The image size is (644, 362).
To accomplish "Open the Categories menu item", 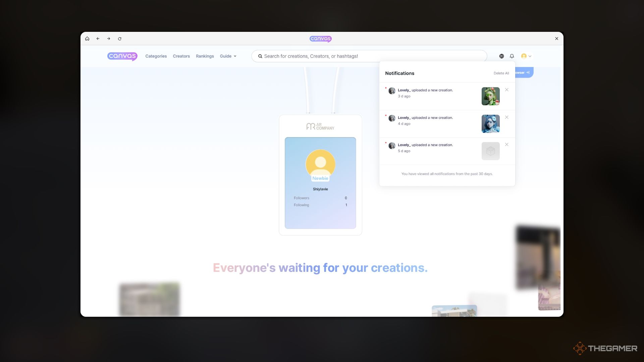I will pyautogui.click(x=156, y=56).
